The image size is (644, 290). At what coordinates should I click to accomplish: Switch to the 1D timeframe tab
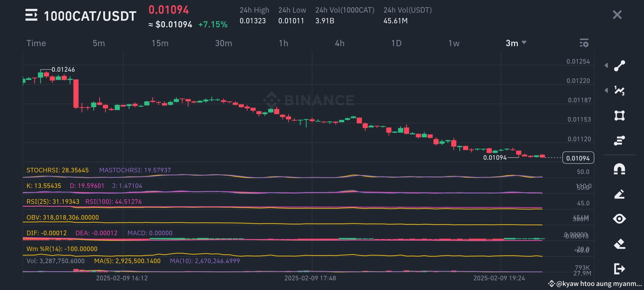396,43
